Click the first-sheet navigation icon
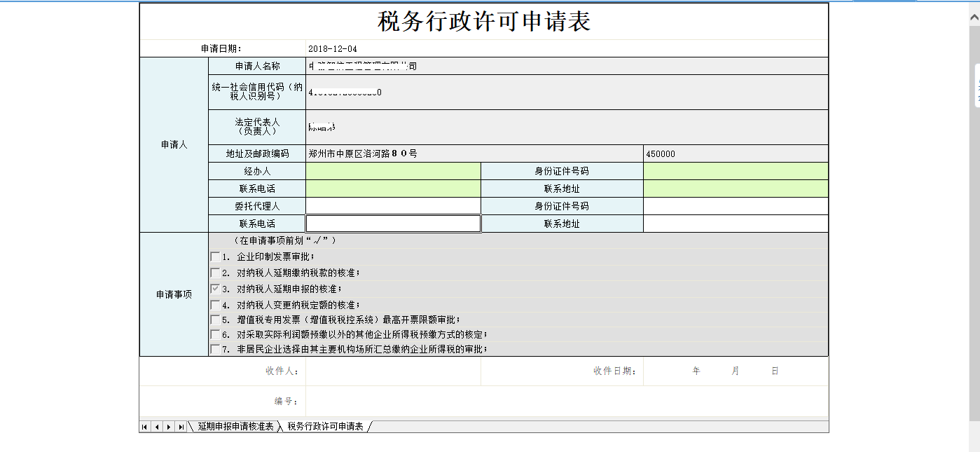The width and height of the screenshot is (980, 452). coord(144,426)
